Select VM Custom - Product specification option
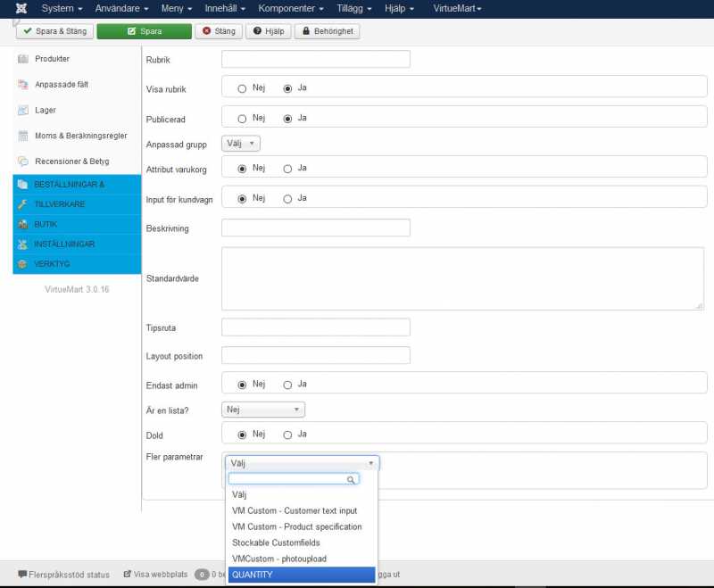The width and height of the screenshot is (714, 588). [302, 526]
